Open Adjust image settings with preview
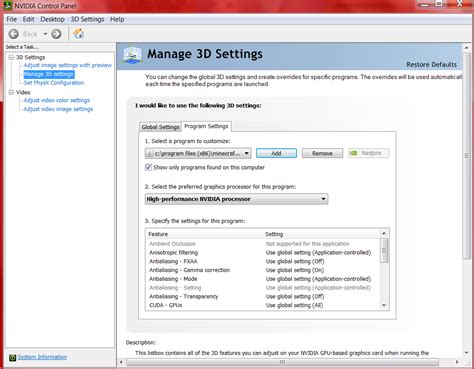The height and width of the screenshot is (369, 474). pos(68,65)
